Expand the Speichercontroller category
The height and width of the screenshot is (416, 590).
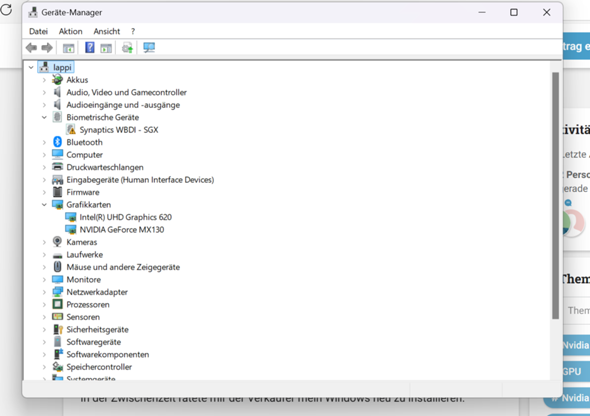[44, 367]
